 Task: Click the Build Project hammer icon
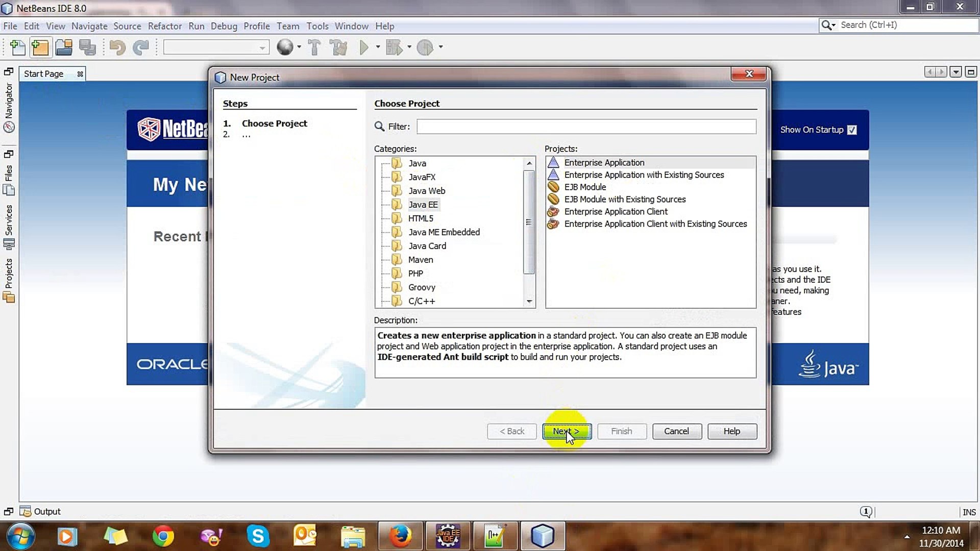click(314, 47)
